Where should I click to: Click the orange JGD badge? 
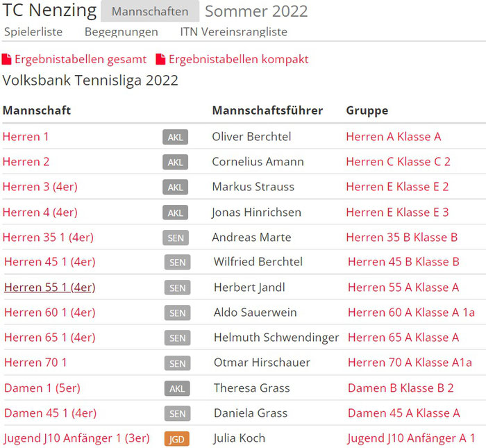pyautogui.click(x=177, y=439)
